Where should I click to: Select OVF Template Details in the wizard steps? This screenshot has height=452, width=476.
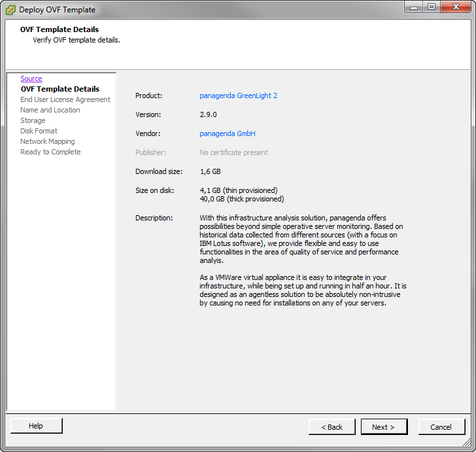pyautogui.click(x=59, y=89)
